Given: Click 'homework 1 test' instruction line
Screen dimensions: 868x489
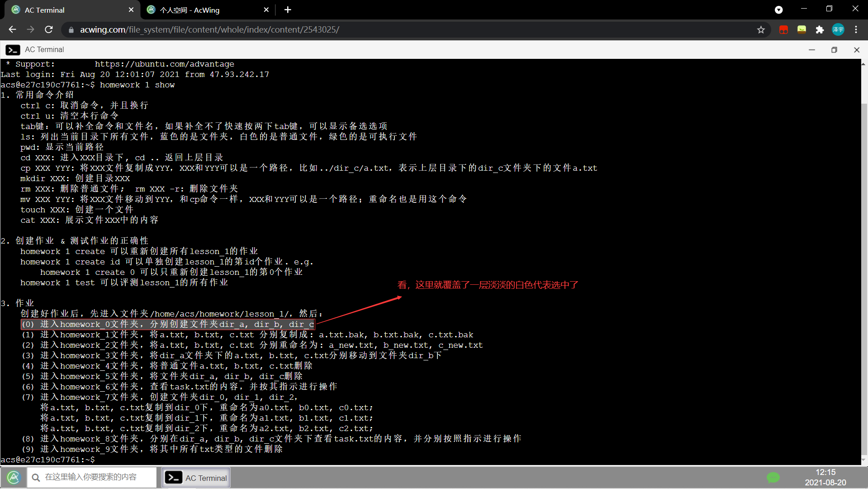Looking at the screenshot, I should pos(124,283).
